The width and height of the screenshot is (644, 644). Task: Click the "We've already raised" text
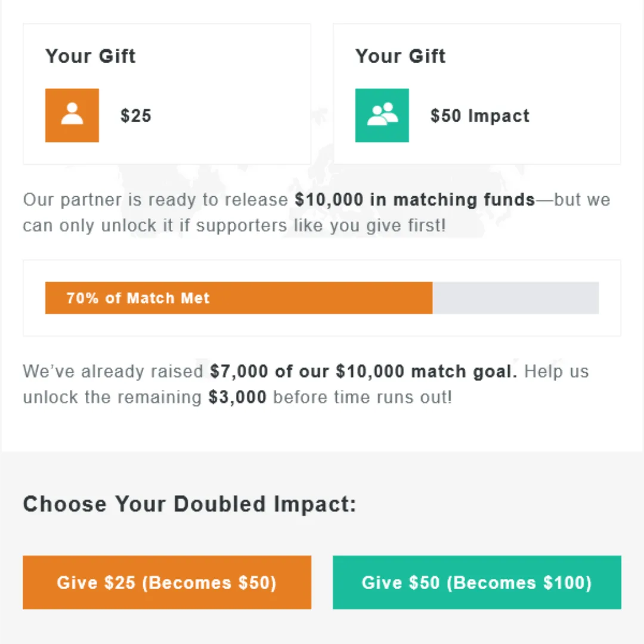click(113, 371)
